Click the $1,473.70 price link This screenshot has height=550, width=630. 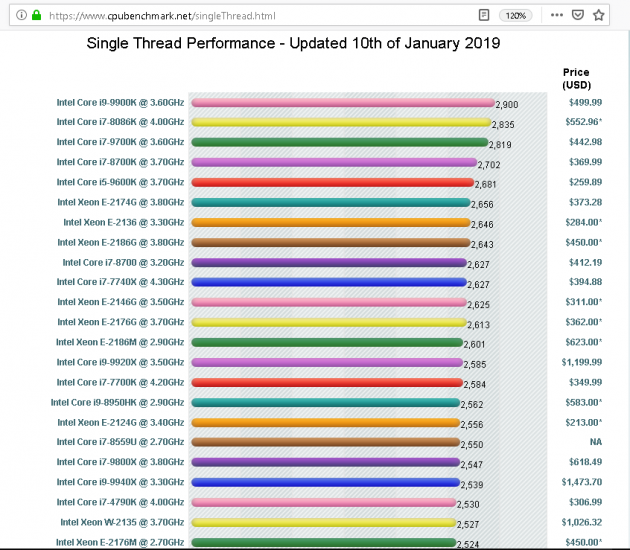[582, 482]
